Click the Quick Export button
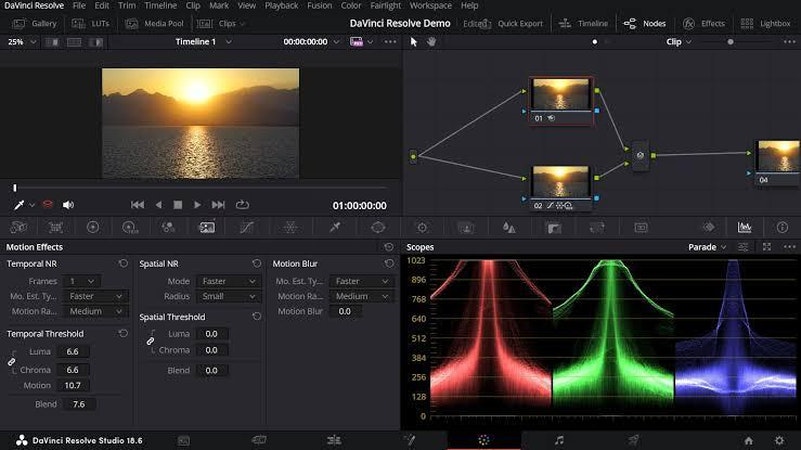The width and height of the screenshot is (801, 450). [x=513, y=23]
